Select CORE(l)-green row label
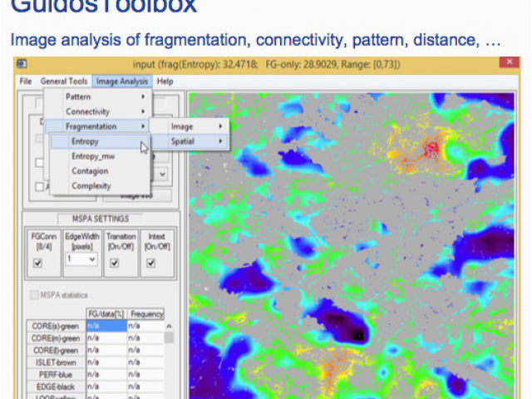532x399 pixels. pos(56,351)
